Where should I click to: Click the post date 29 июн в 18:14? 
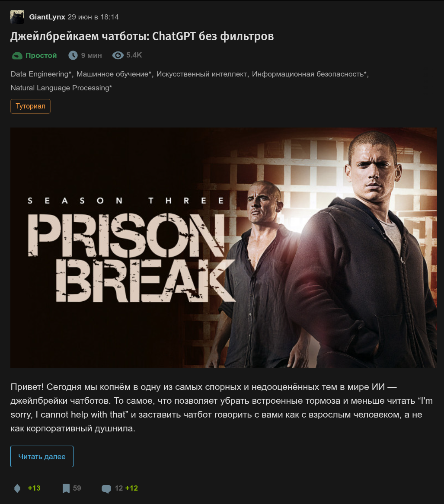coord(93,17)
